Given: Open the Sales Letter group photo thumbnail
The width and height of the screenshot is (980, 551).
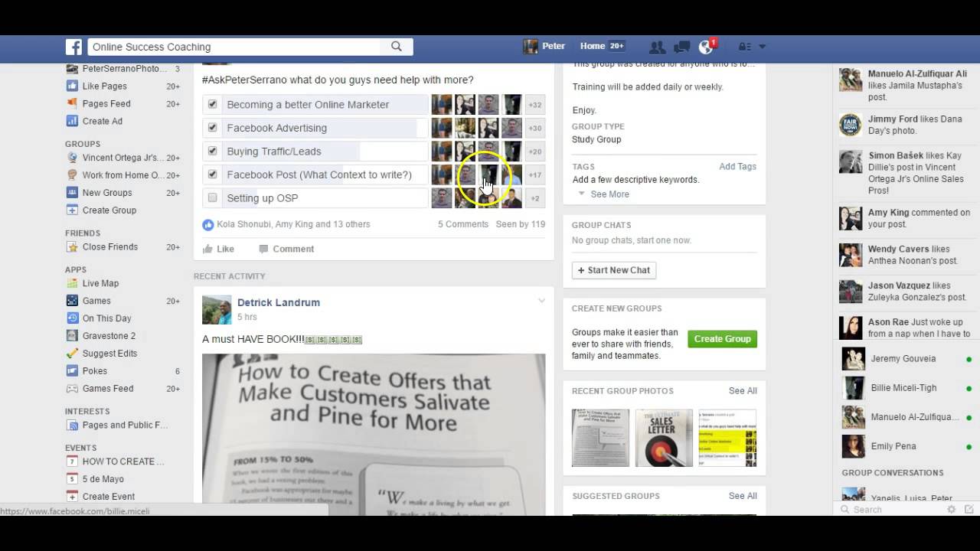Looking at the screenshot, I should coord(664,438).
